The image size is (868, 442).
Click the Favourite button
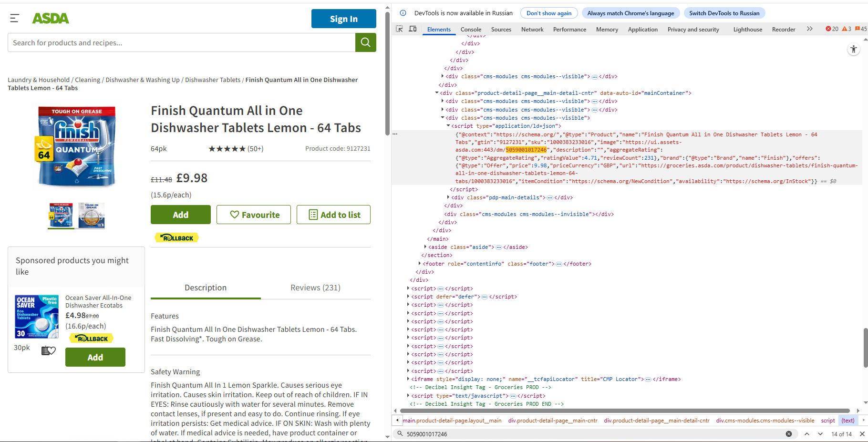pyautogui.click(x=254, y=215)
